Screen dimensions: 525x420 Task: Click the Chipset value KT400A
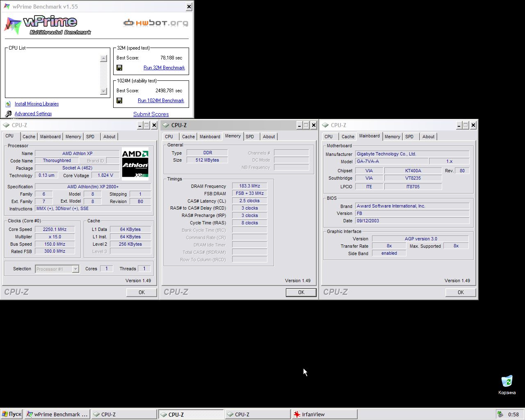point(413,171)
